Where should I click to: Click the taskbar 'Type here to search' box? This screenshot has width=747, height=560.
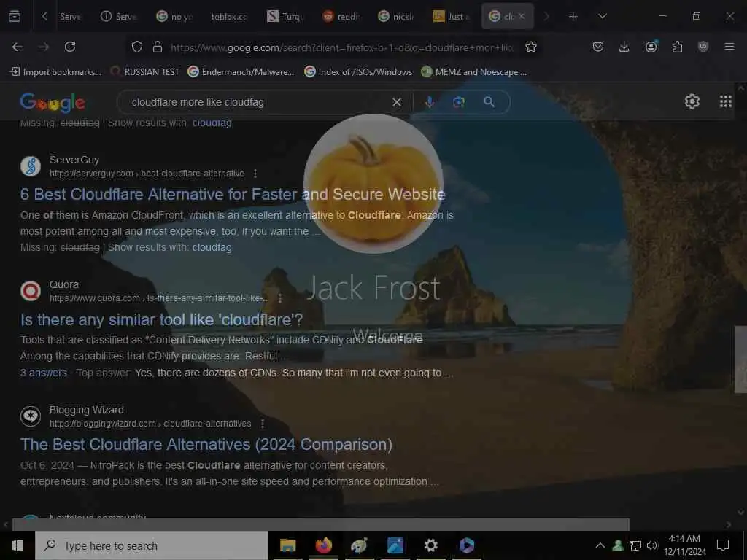pyautogui.click(x=152, y=545)
